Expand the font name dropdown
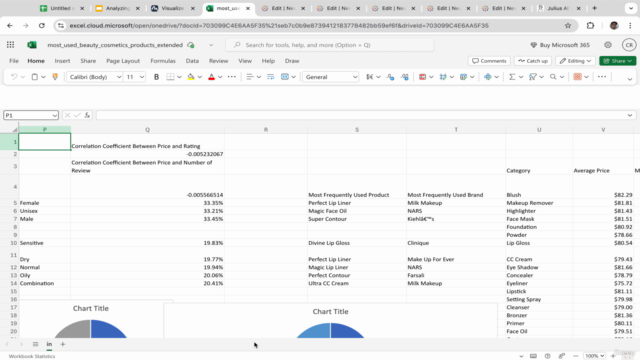This screenshot has width=640, height=360. click(x=119, y=77)
